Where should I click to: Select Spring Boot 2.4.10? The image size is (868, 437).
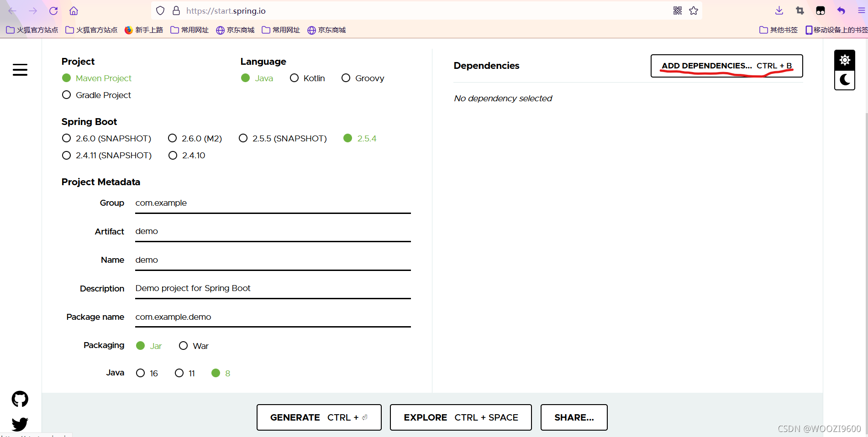coord(187,155)
